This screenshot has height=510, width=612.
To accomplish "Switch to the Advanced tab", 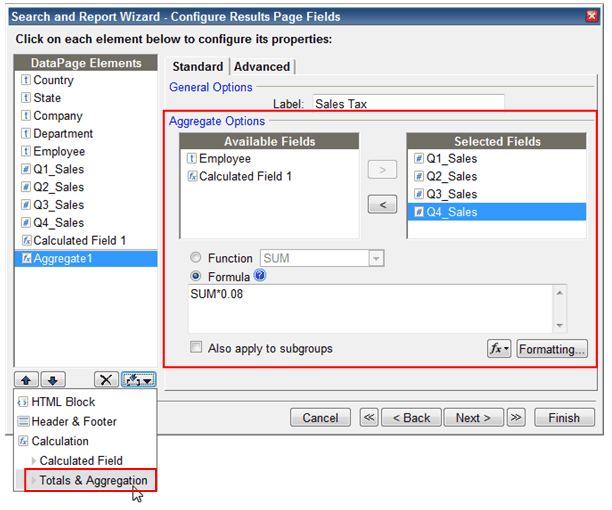I will coord(262,67).
